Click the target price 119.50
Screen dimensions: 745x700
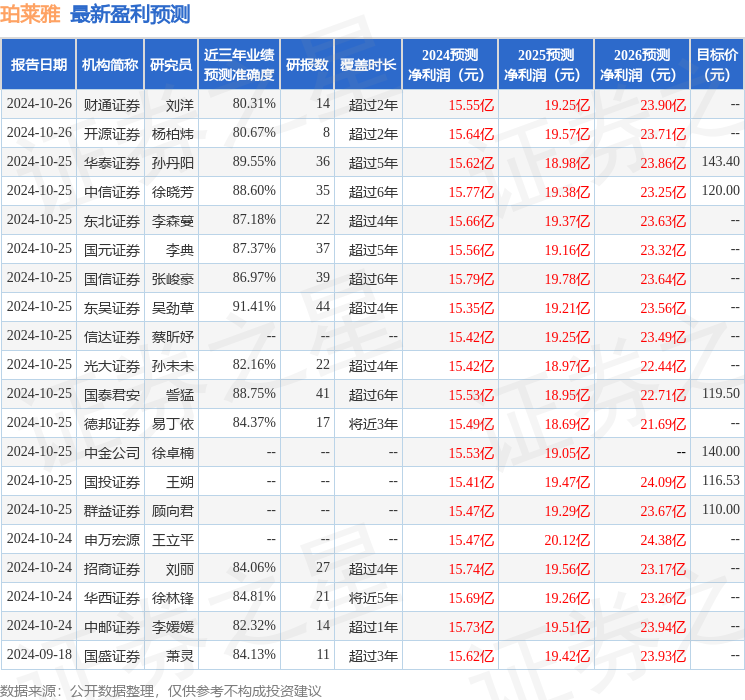pyautogui.click(x=721, y=393)
